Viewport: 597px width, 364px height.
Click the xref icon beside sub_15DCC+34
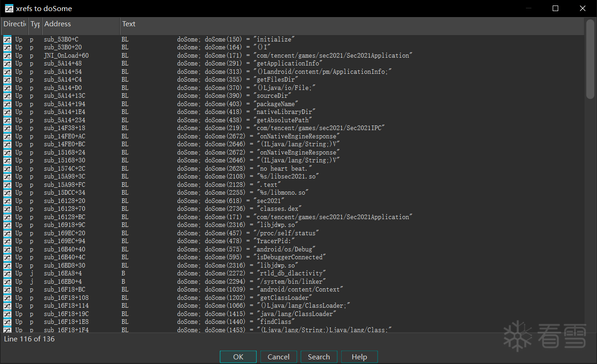7,193
